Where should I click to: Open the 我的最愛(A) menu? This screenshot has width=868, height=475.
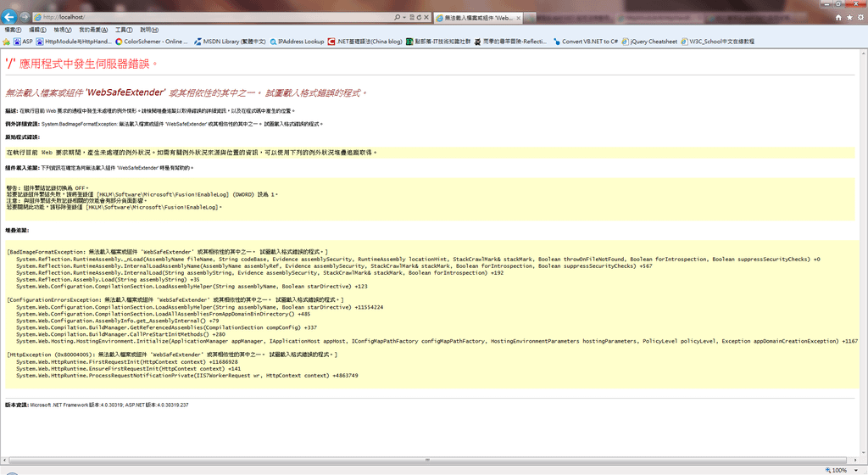coord(93,30)
